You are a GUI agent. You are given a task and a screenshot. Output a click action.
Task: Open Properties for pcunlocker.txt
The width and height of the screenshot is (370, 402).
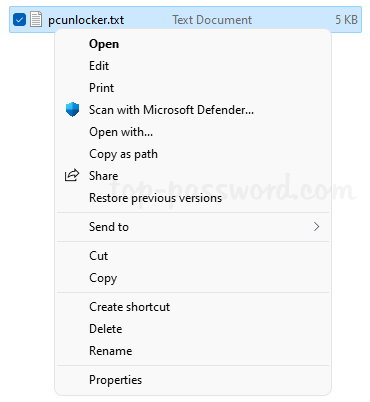pos(193,380)
